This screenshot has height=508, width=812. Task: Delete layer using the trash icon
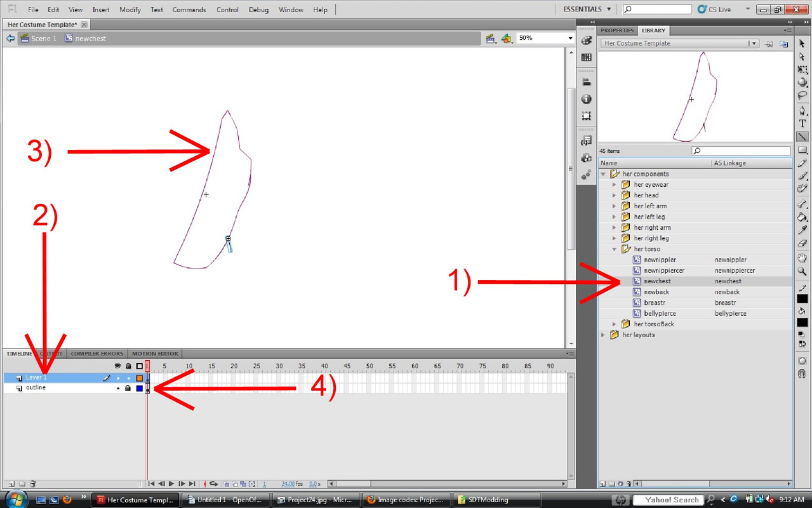coord(33,484)
